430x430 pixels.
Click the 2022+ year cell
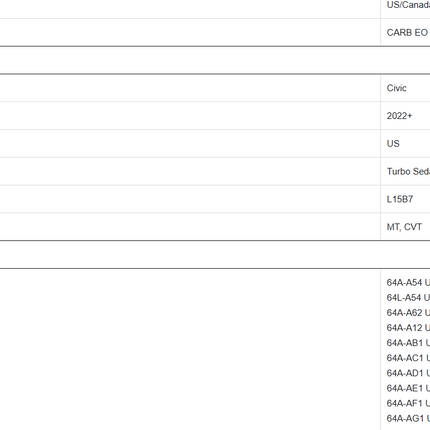(405, 116)
